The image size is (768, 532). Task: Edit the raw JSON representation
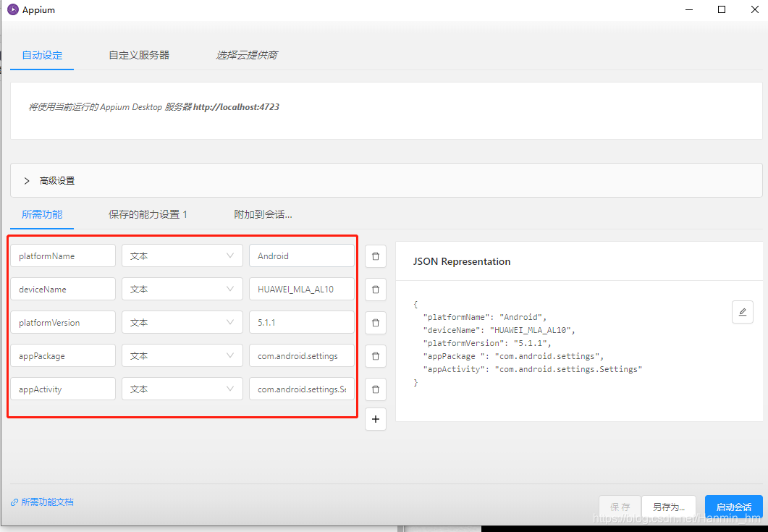(x=743, y=312)
